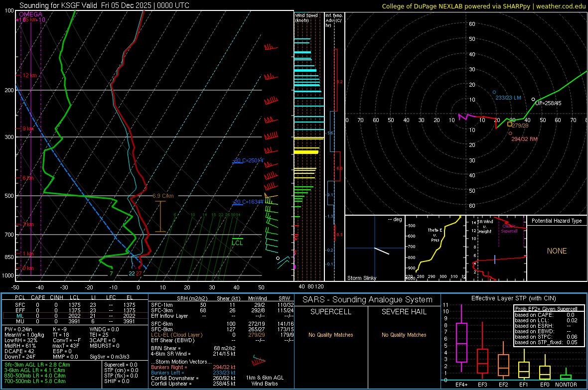Click the red right-mover circle on hodograph

510,133
